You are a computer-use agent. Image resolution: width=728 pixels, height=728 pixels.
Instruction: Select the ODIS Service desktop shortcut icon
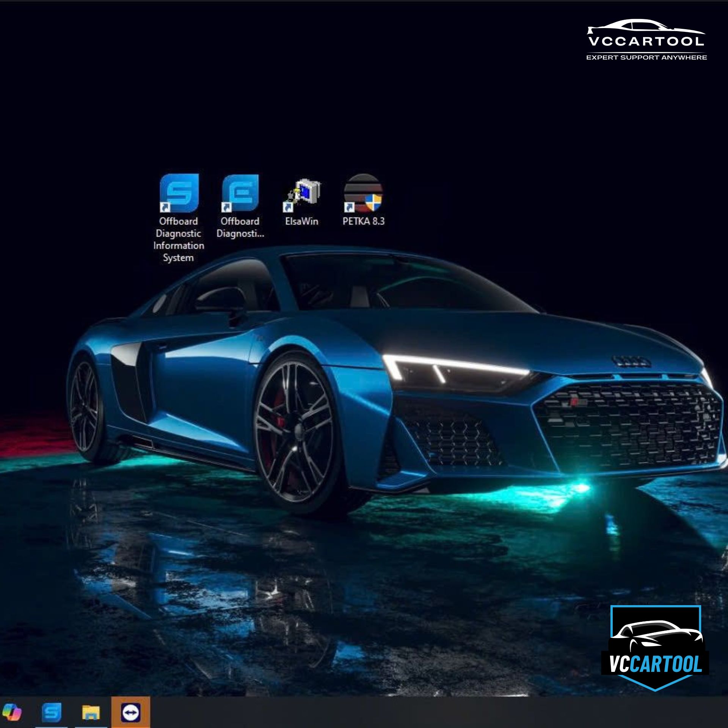[179, 193]
